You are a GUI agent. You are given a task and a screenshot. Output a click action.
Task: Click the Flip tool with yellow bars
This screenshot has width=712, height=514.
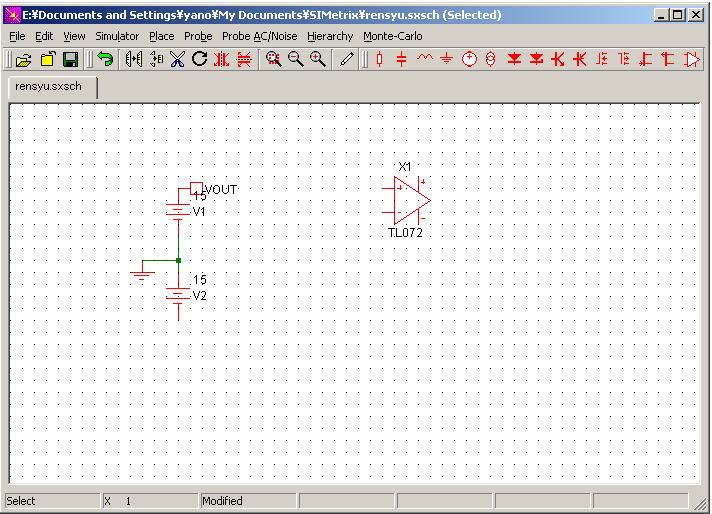point(156,59)
